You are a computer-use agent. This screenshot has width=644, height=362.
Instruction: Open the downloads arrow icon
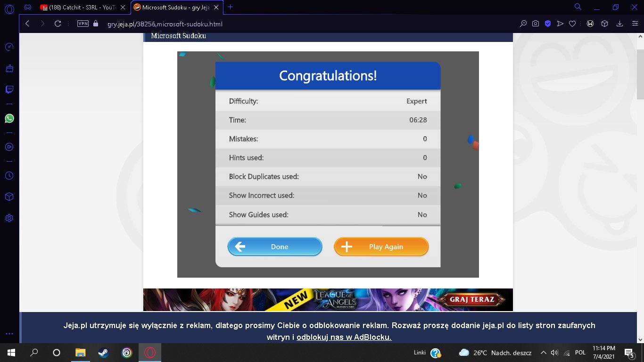pos(620,24)
